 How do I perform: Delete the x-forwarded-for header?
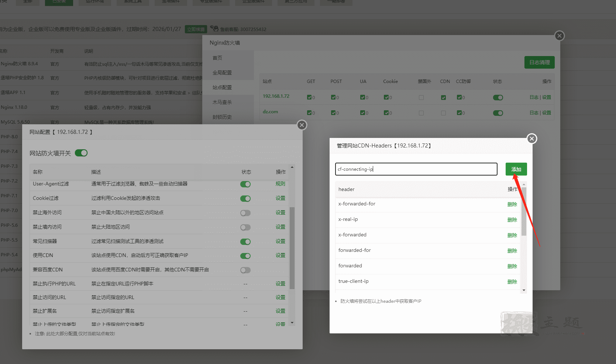(512, 204)
